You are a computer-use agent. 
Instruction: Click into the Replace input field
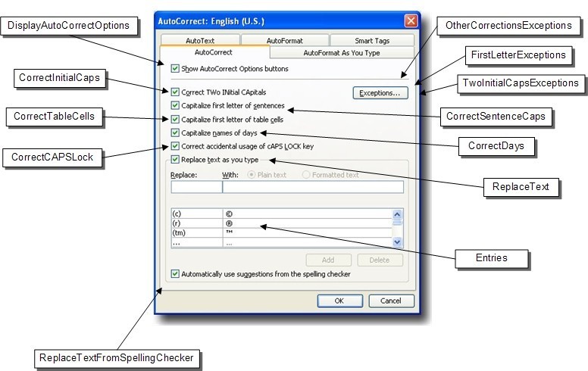196,186
